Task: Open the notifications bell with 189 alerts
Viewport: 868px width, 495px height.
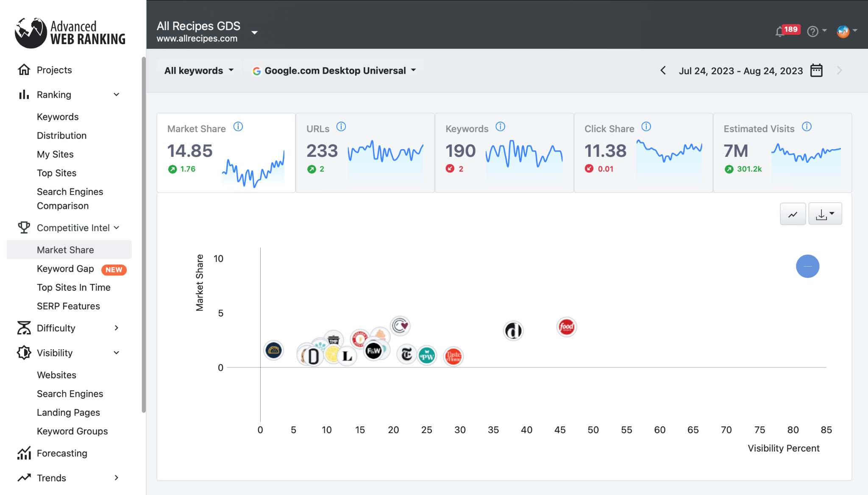Action: pos(780,31)
